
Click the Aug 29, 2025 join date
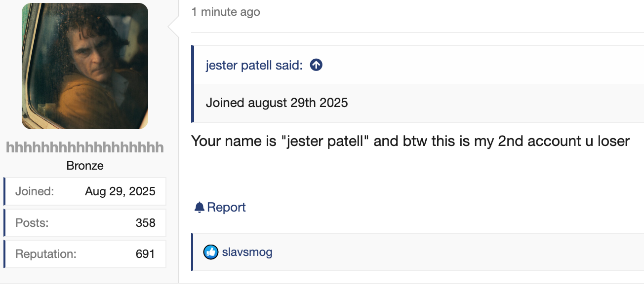[x=120, y=191]
